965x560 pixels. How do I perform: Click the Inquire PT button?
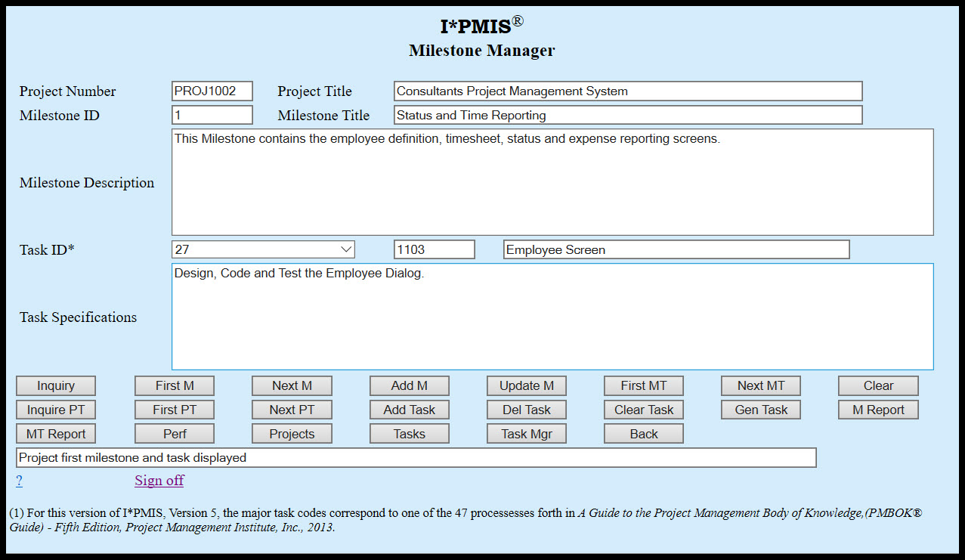tap(56, 410)
